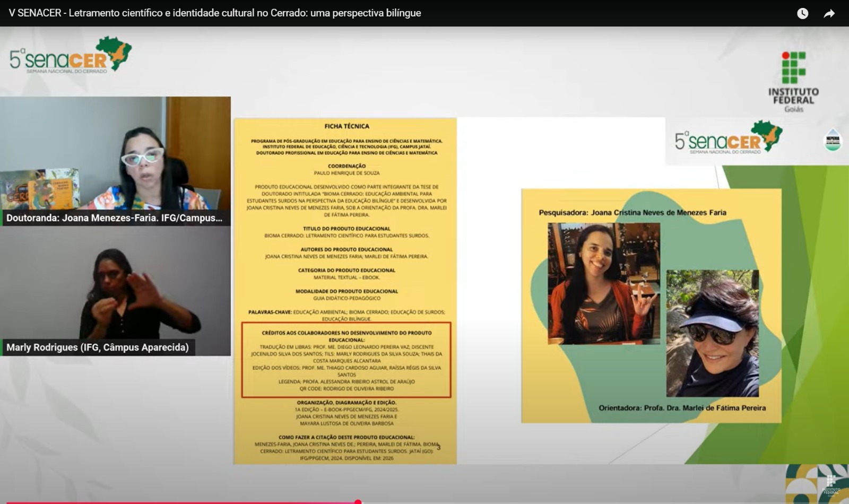Open the Share arrow icon

(x=829, y=14)
